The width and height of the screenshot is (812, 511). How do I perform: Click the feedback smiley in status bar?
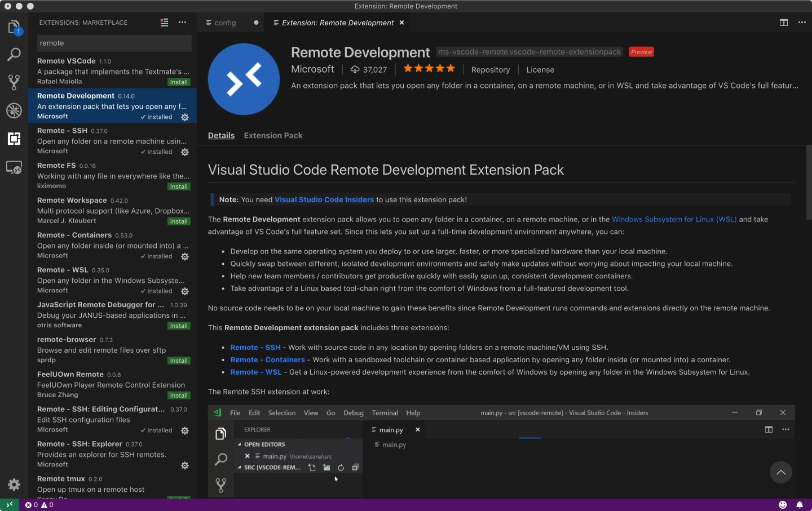pos(783,505)
